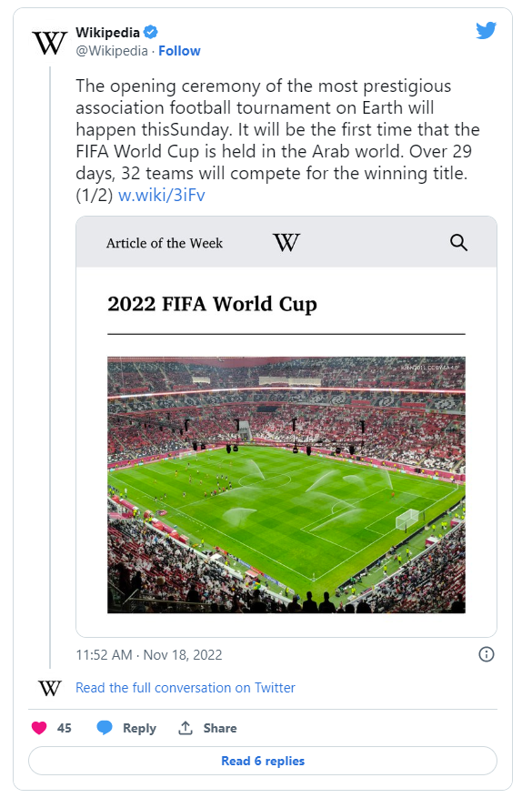Open the Twitter bird logo
Screen dimensions: 532x798
point(486,31)
